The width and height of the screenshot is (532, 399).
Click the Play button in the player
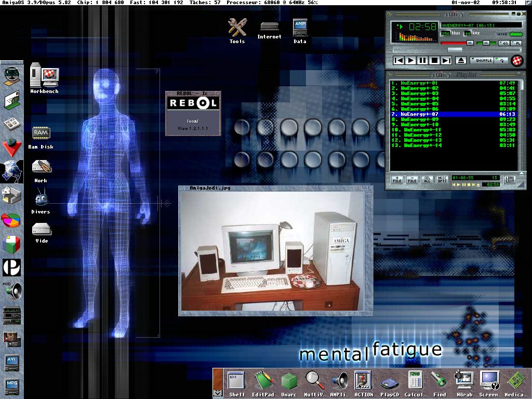(x=410, y=60)
